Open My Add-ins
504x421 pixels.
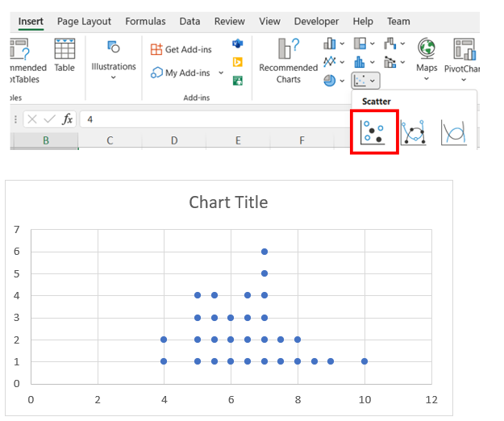(x=181, y=73)
